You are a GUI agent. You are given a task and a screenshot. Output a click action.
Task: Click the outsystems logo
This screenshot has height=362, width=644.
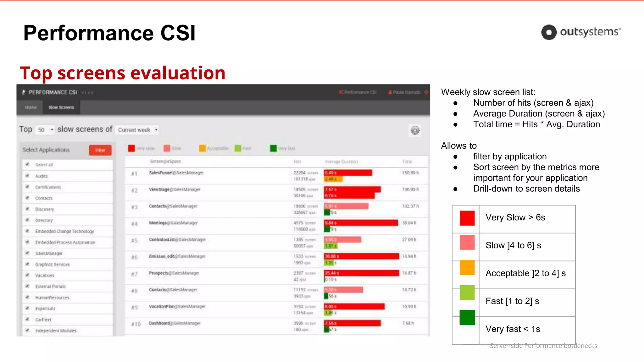click(x=581, y=32)
